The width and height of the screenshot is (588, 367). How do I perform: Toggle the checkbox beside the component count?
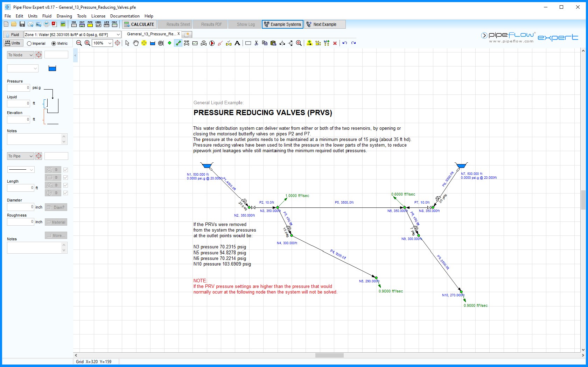pyautogui.click(x=65, y=177)
